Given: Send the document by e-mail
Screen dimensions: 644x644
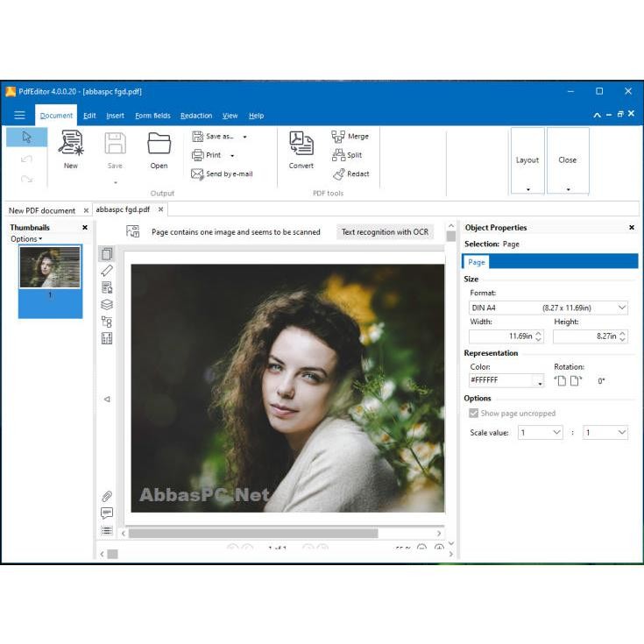Looking at the screenshot, I should pos(222,174).
